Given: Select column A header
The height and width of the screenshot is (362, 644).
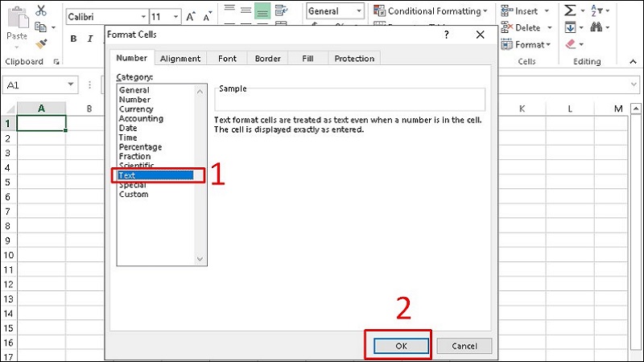Looking at the screenshot, I should [41, 109].
